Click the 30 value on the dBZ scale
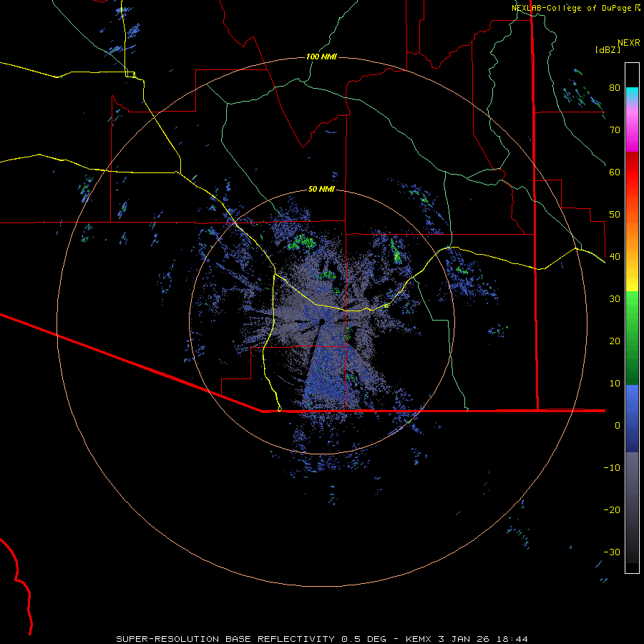644x644 pixels. coord(615,299)
